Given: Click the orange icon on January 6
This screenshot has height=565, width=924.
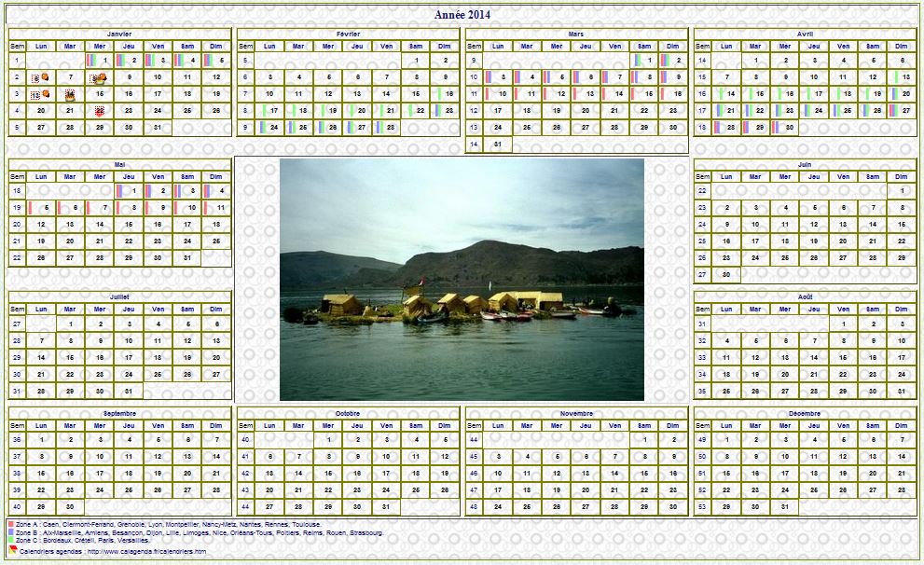Looking at the screenshot, I should (43, 77).
